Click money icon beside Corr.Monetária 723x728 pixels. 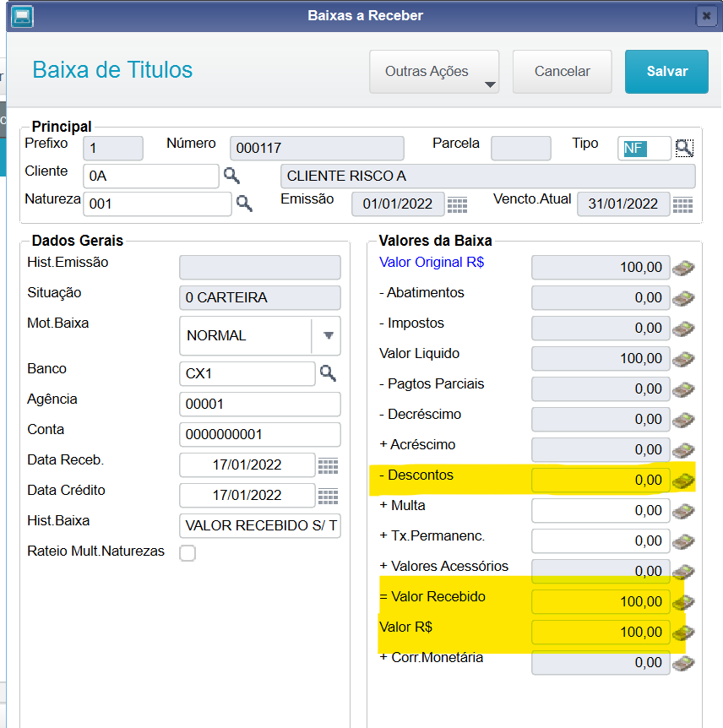pos(683,663)
